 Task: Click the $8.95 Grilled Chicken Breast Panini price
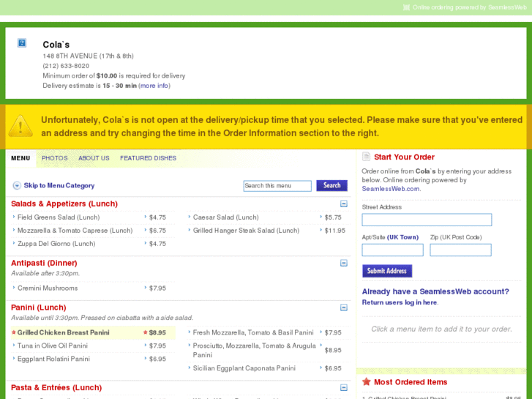(x=157, y=333)
